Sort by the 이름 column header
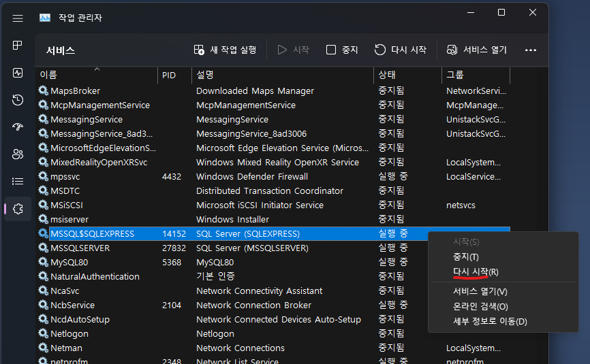Viewport: 590px width, 364px height. tap(97, 75)
